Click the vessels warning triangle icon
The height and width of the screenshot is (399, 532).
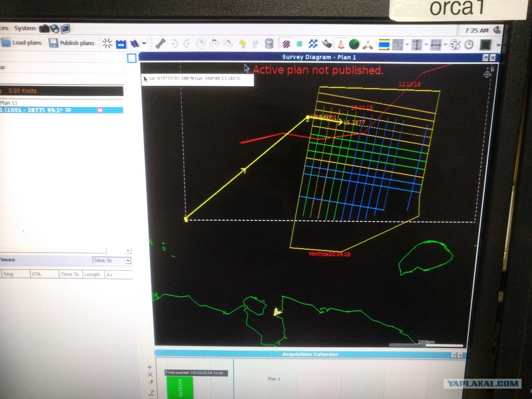pyautogui.click(x=367, y=45)
